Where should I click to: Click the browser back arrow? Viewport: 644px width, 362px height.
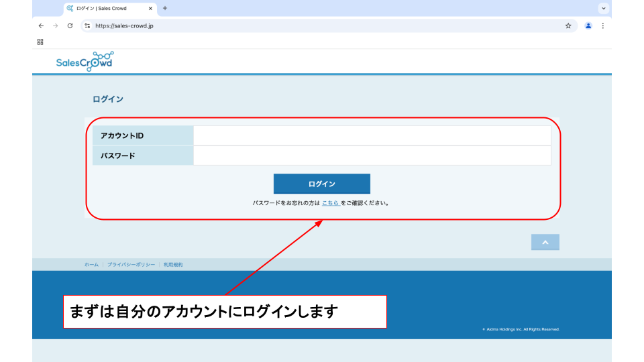tap(41, 26)
